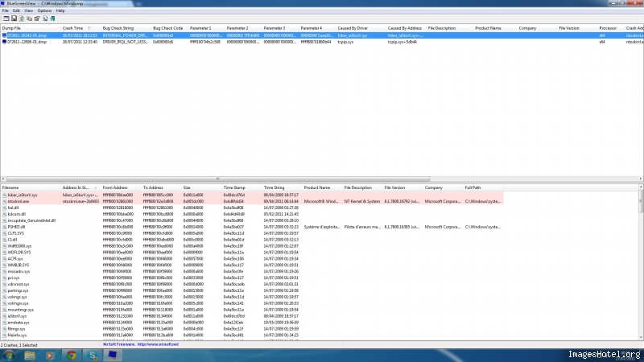Click the lower pane vertical scrollbar thumb
Screen dimensions: 644x362
(x=641, y=200)
